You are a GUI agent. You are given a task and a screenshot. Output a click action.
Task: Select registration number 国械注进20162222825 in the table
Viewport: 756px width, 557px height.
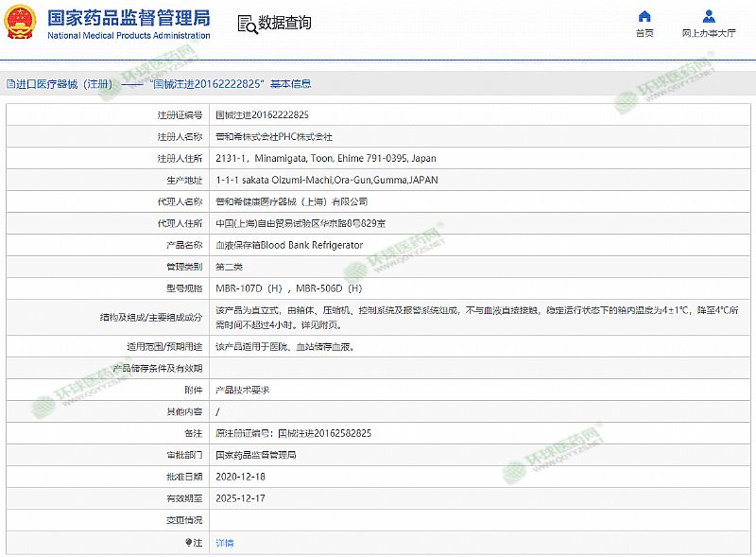coord(262,114)
